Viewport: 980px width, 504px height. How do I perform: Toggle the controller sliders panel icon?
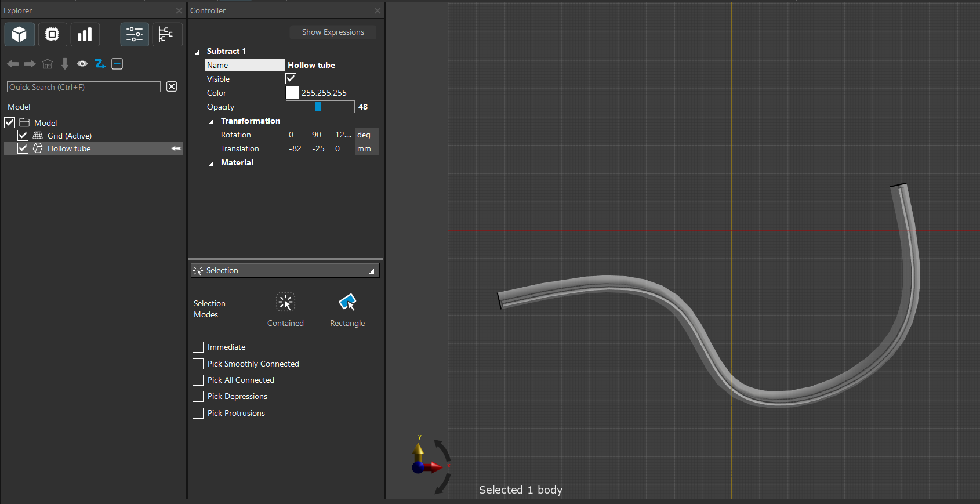click(135, 35)
